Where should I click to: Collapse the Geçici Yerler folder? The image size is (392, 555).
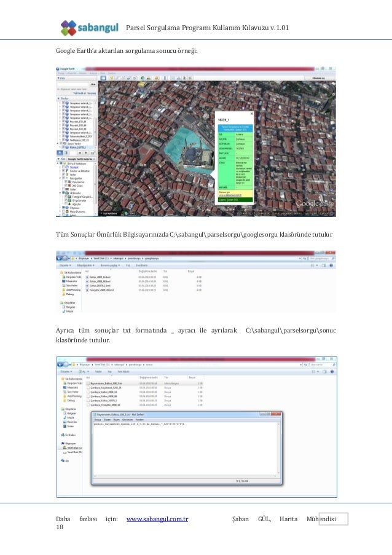click(x=58, y=143)
